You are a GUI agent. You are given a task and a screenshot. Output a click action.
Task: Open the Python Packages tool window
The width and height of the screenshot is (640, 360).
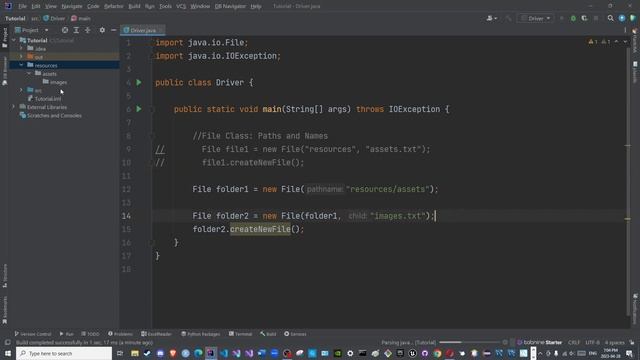click(201, 334)
